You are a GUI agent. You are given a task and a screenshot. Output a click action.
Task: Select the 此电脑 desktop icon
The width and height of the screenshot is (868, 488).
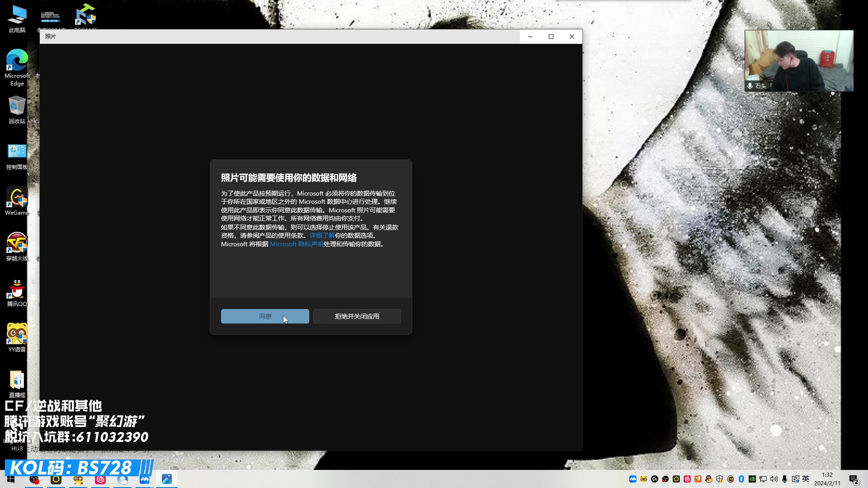click(x=17, y=19)
